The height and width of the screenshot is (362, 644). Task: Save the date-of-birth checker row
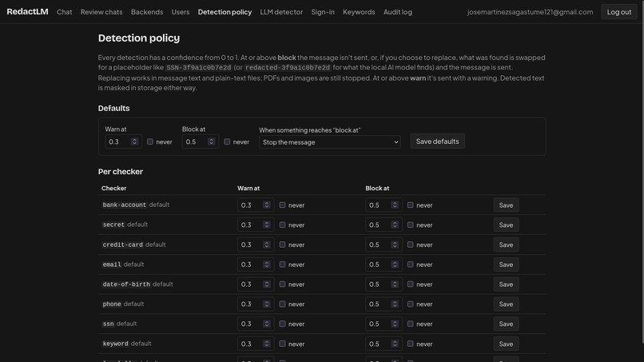coord(506,284)
